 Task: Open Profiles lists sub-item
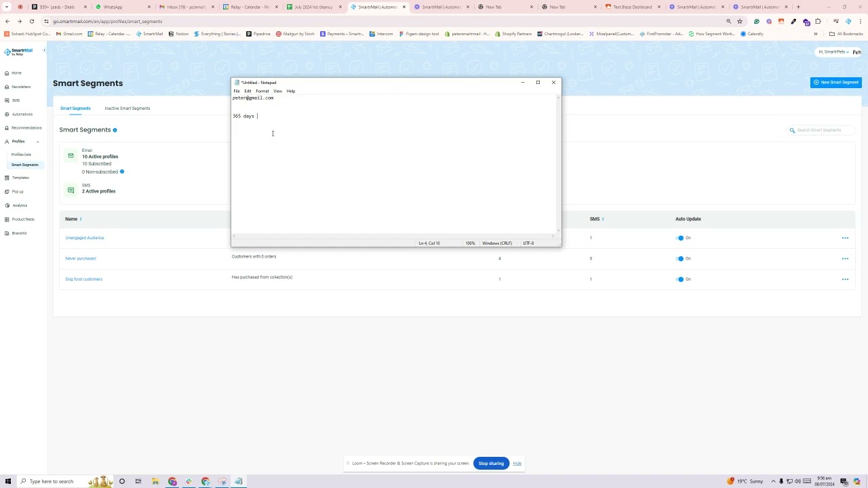[21, 155]
